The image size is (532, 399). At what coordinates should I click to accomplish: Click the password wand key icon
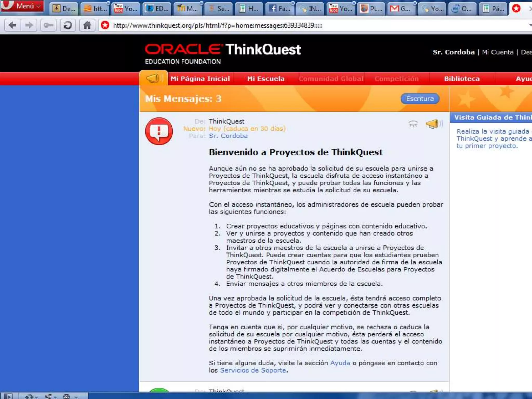pyautogui.click(x=48, y=25)
